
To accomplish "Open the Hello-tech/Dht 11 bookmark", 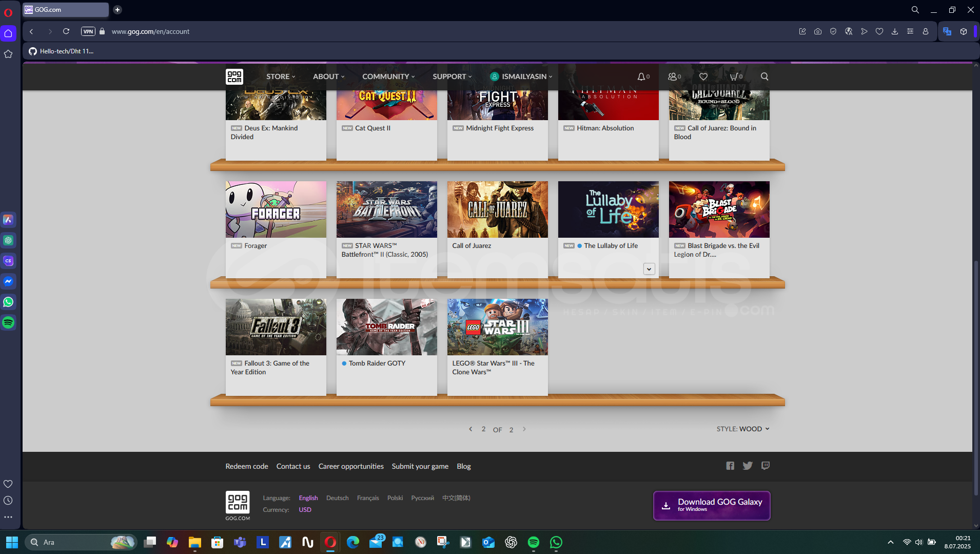I will coord(61,51).
